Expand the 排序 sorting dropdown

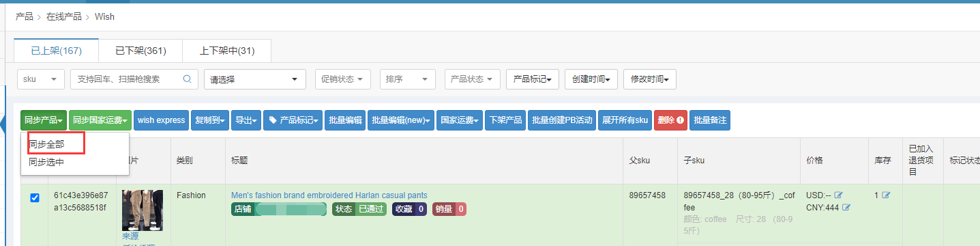pos(408,79)
